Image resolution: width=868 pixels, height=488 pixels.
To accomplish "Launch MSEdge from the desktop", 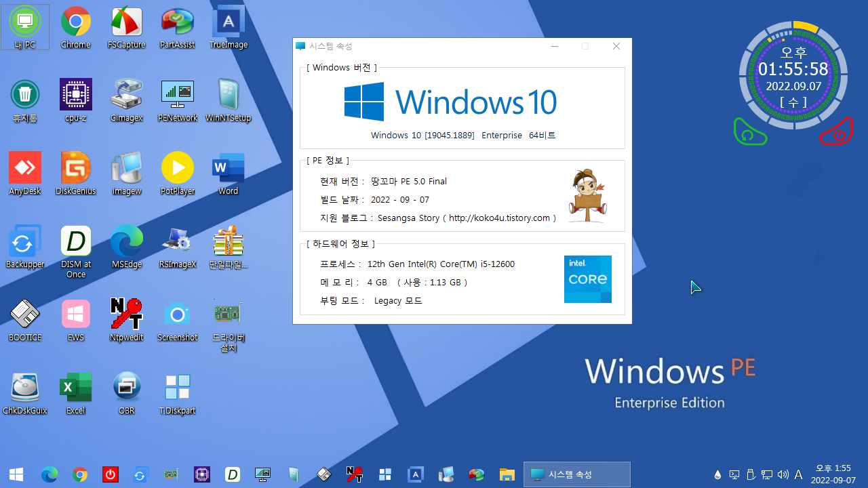I will (x=127, y=247).
